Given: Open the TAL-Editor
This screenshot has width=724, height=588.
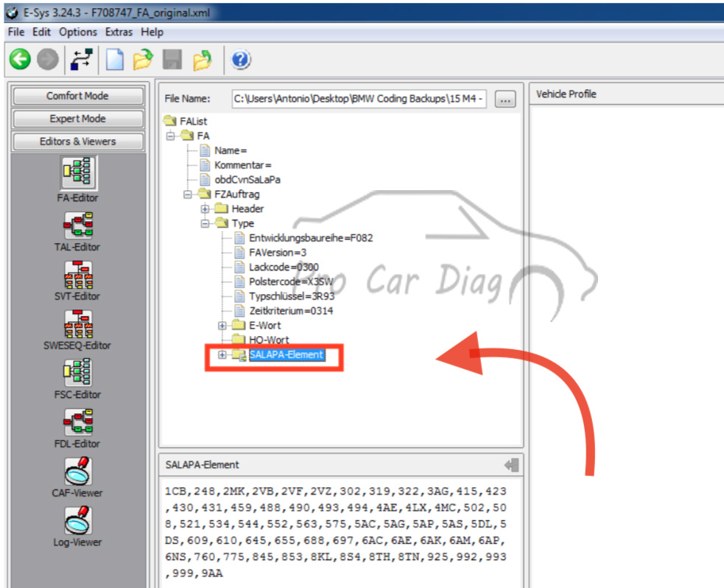Looking at the screenshot, I should (77, 226).
